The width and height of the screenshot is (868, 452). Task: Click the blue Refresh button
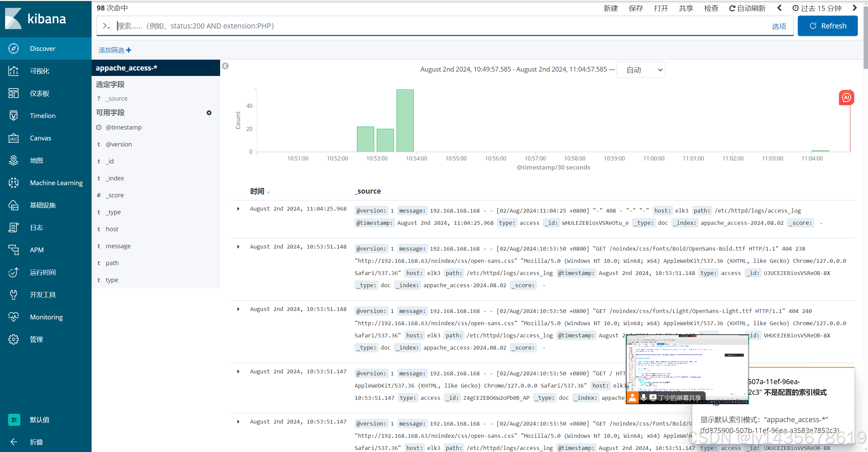click(x=827, y=26)
